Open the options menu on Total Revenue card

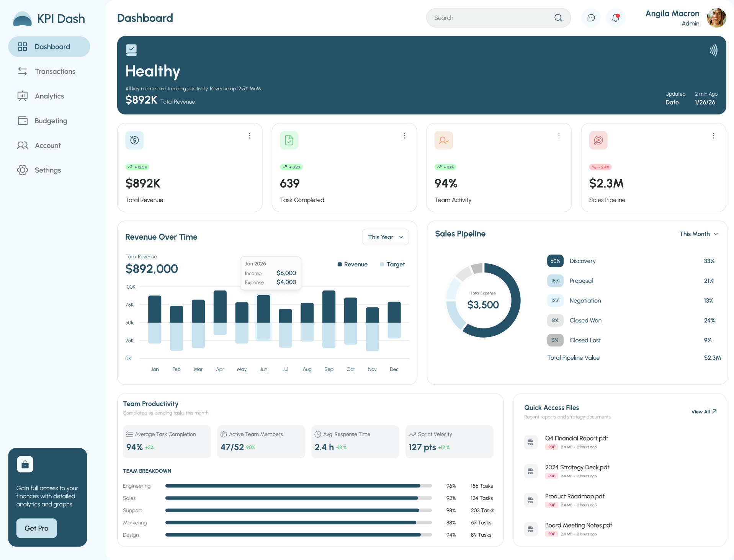point(249,136)
